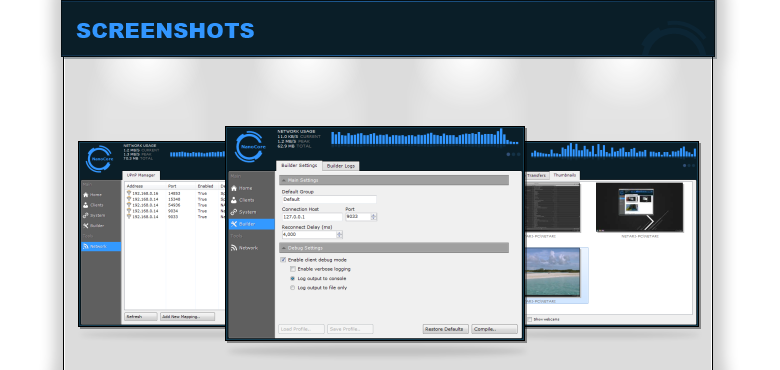Click port value 9033 in UPnP list

click(x=174, y=217)
